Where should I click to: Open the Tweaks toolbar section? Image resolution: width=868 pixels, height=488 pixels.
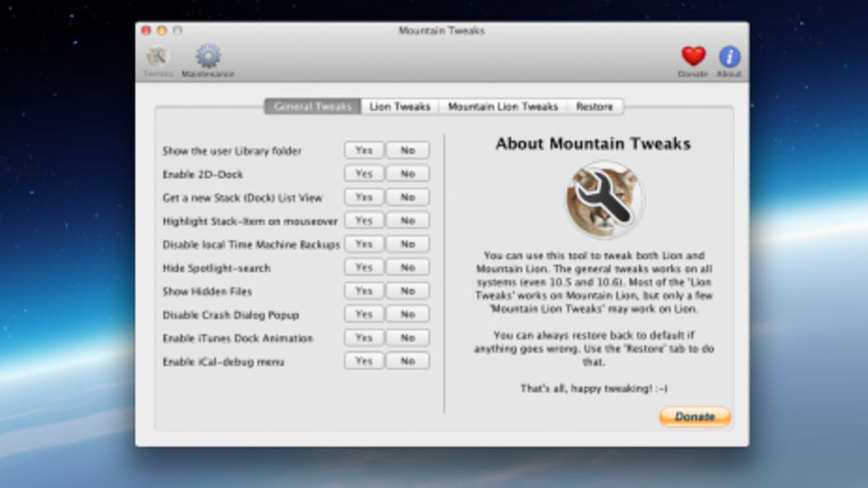coord(157,61)
